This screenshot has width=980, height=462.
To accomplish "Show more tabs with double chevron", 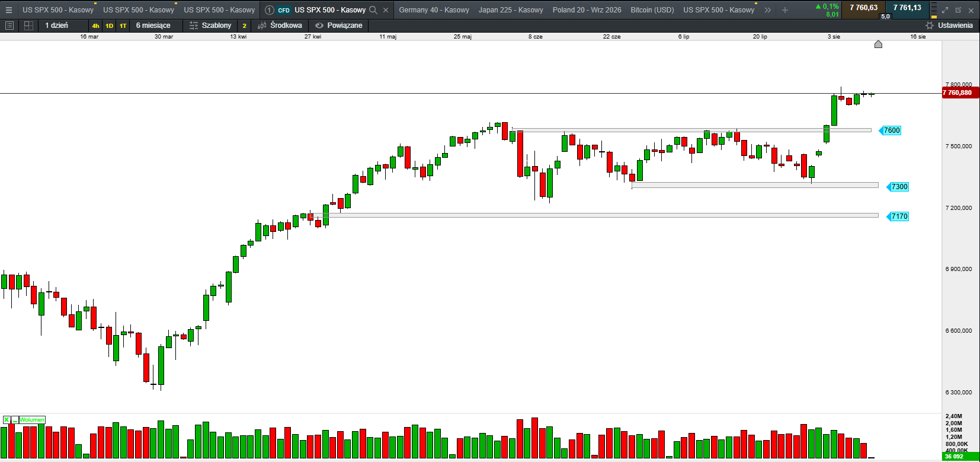I will tap(768, 10).
